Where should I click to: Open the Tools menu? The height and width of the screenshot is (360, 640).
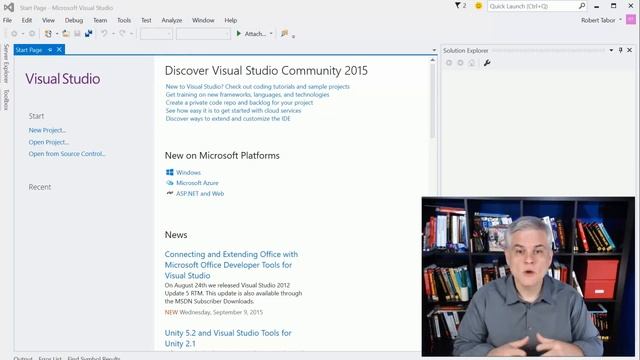click(x=124, y=20)
